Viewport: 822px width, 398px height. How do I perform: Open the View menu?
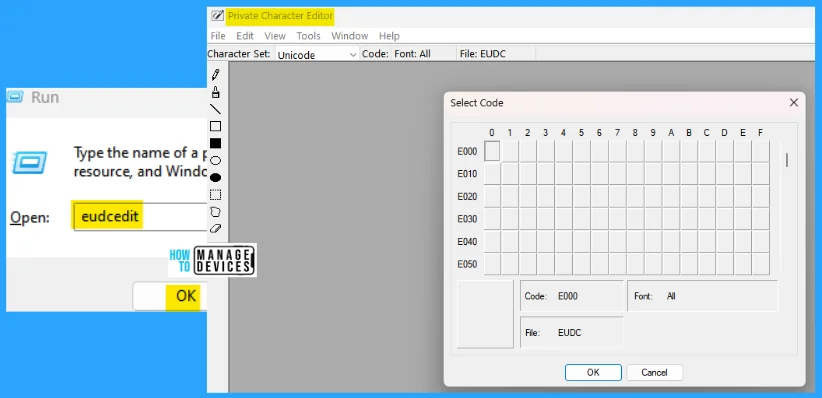pos(275,36)
